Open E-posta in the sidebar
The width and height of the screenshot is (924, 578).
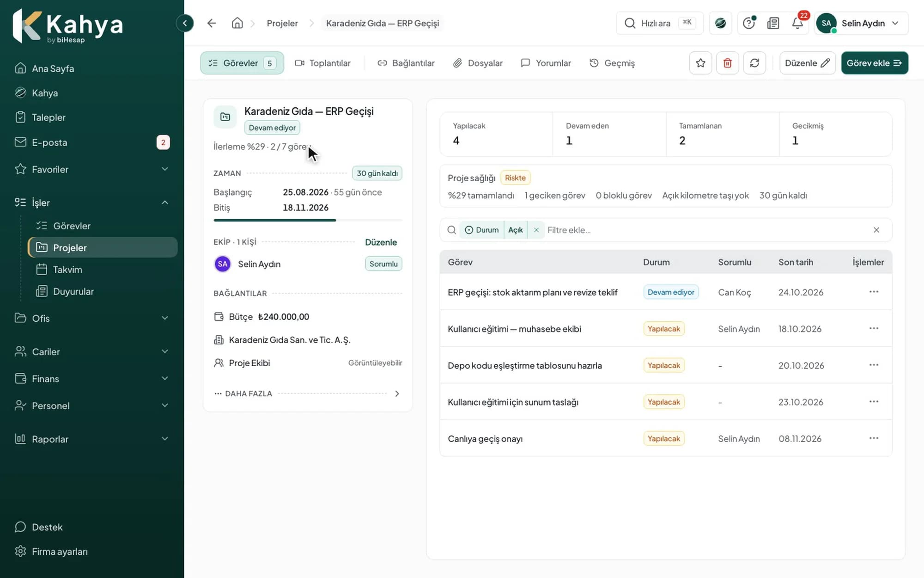[92, 142]
